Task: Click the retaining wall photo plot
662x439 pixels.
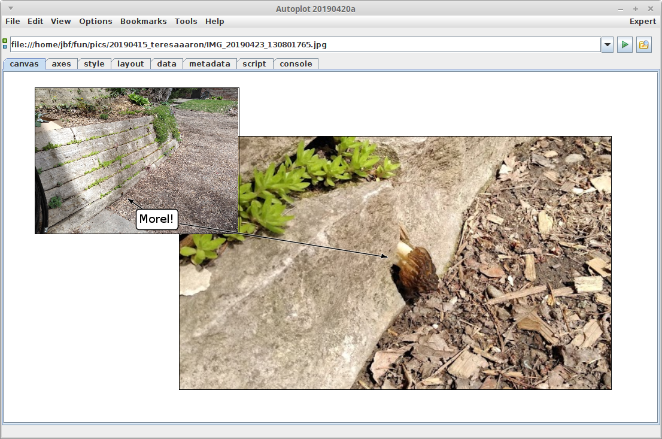Action: pos(137,160)
